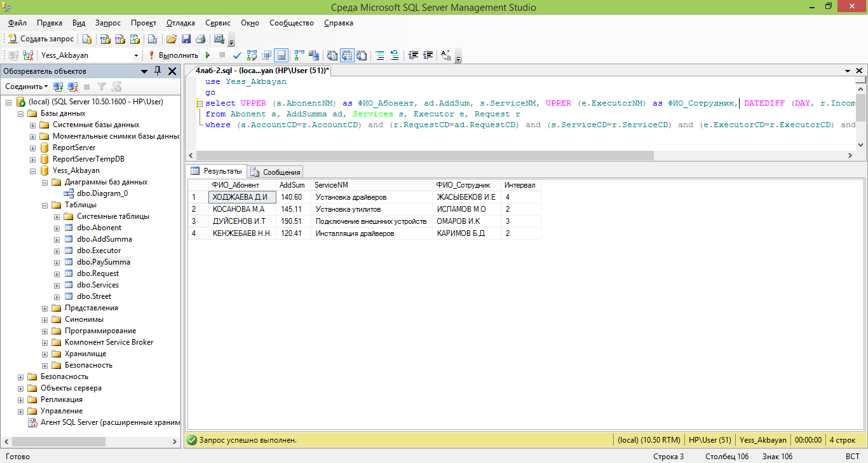The height and width of the screenshot is (463, 868).
Task: Close the 4лаб6-2.sql document tab
Action: [859, 71]
